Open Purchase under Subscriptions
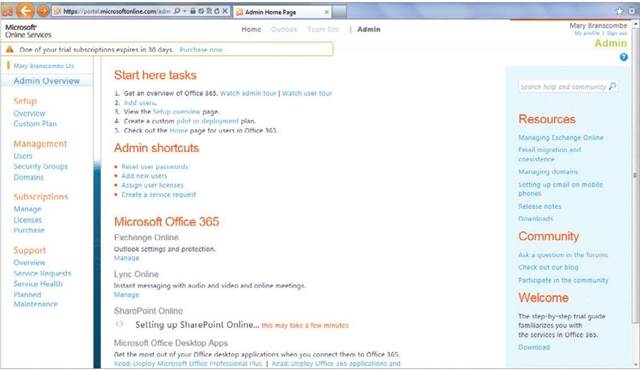The height and width of the screenshot is (370, 640). pos(29,230)
